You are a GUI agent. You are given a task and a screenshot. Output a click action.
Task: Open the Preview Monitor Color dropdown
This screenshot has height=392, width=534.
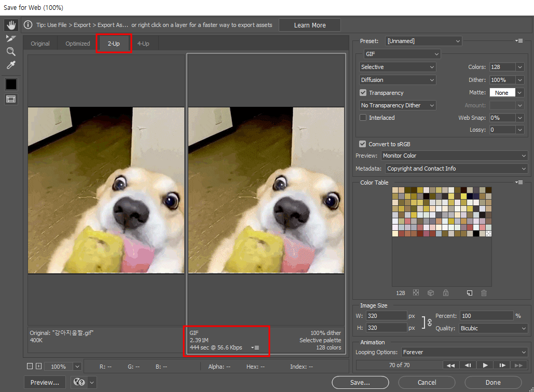[x=454, y=156]
